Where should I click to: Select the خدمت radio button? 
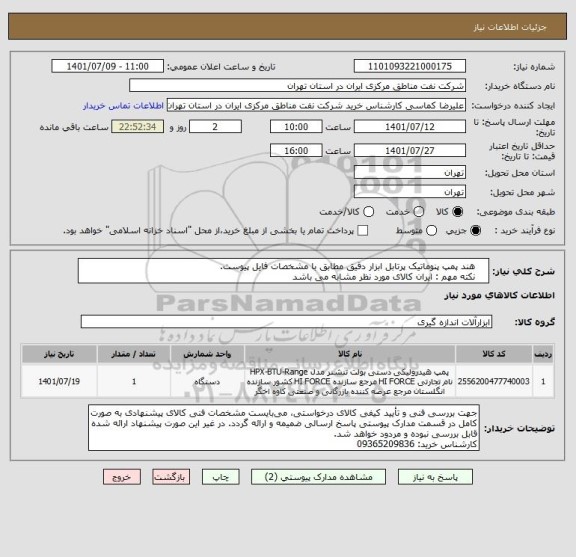(419, 212)
